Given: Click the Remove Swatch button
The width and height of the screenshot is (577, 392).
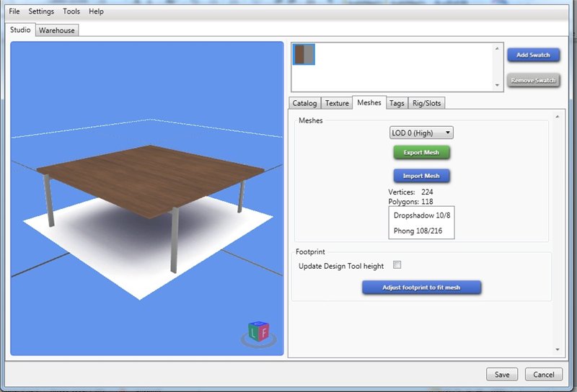Looking at the screenshot, I should point(533,81).
